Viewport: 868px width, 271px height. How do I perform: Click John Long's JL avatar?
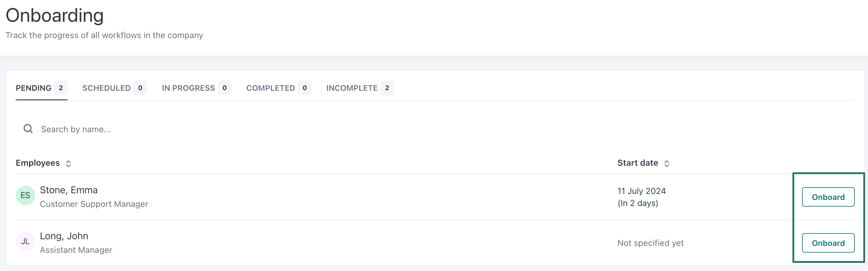coord(25,241)
